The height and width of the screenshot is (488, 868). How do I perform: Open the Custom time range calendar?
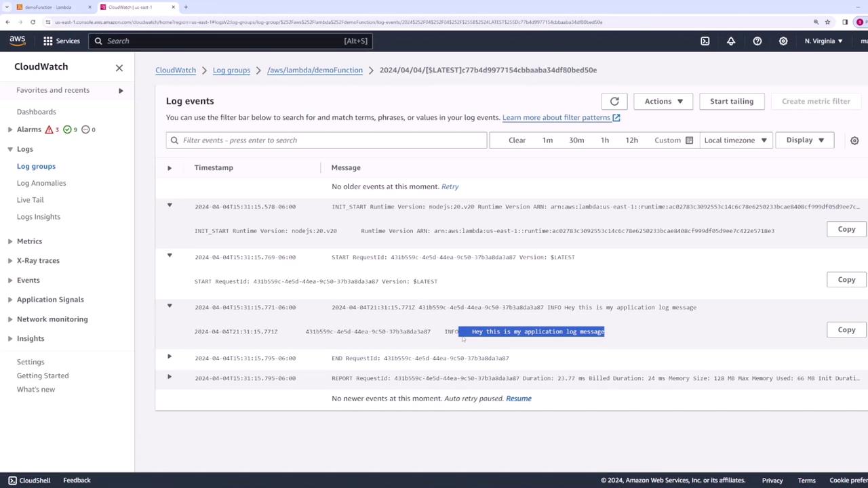(674, 140)
